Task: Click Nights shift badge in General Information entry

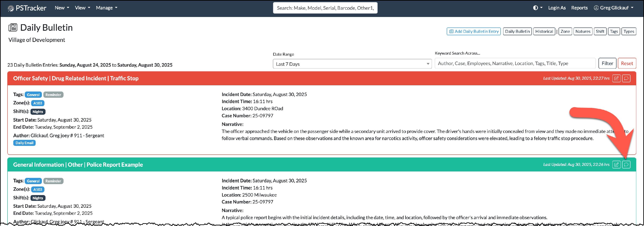Action: (x=38, y=198)
